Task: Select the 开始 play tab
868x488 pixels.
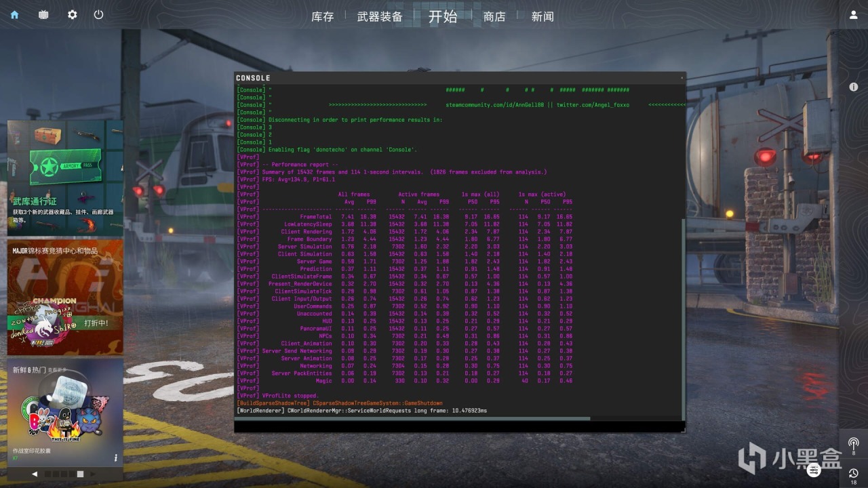Action: pyautogui.click(x=443, y=17)
